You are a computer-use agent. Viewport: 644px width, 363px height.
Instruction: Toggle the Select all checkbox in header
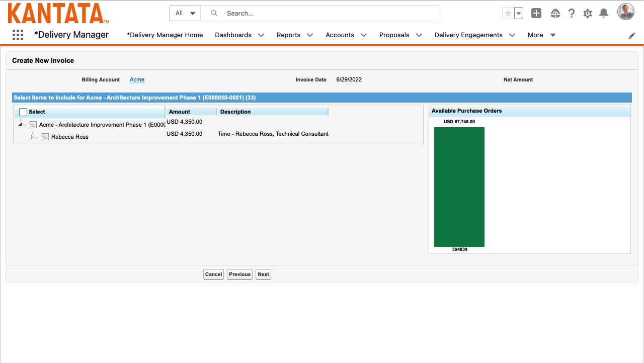click(23, 112)
